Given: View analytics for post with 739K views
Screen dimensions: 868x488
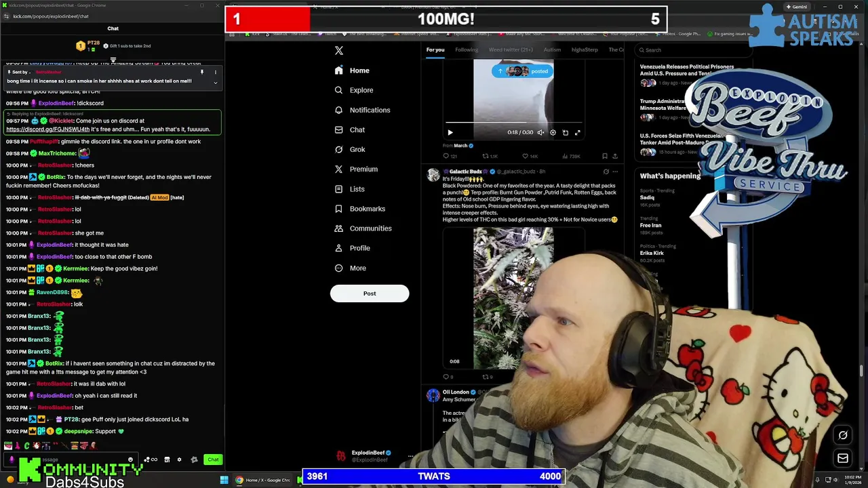Looking at the screenshot, I should click(570, 157).
